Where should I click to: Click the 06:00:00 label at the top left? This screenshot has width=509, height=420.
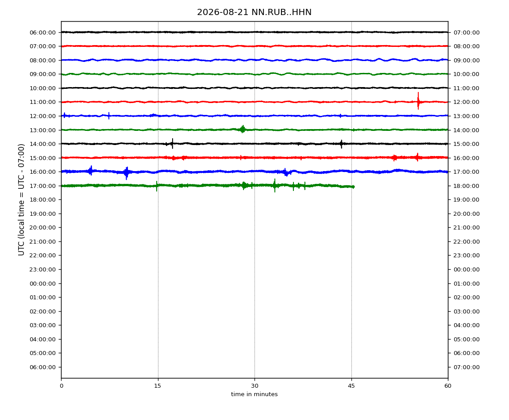coord(42,32)
